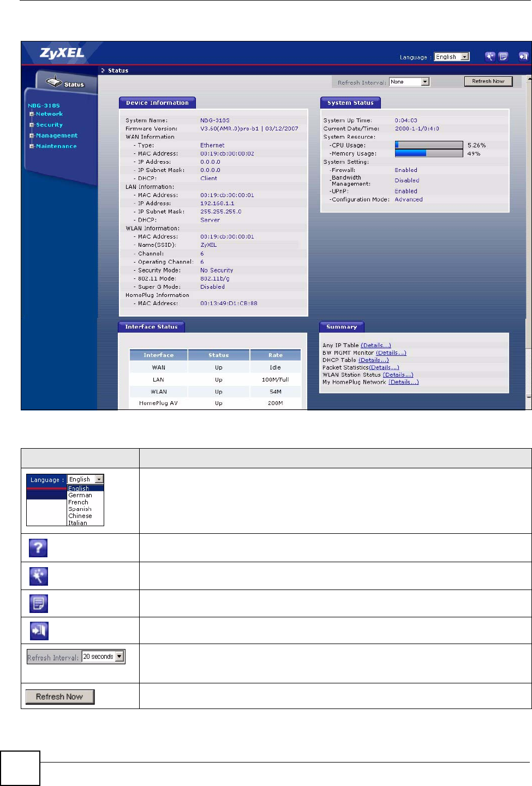Choose Spanish from the language list
Viewport: 532px width, 786px height.
coord(80,509)
